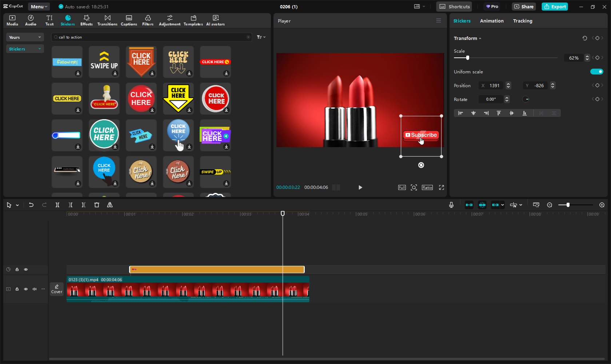The width and height of the screenshot is (611, 364).
Task: Switch to the Tracking tab
Action: (522, 21)
